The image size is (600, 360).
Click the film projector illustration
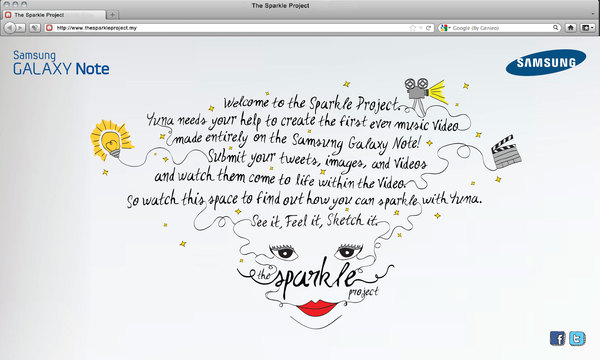tap(426, 96)
